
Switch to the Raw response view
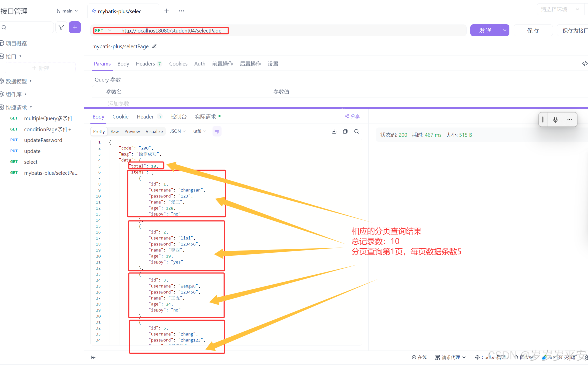tap(115, 131)
